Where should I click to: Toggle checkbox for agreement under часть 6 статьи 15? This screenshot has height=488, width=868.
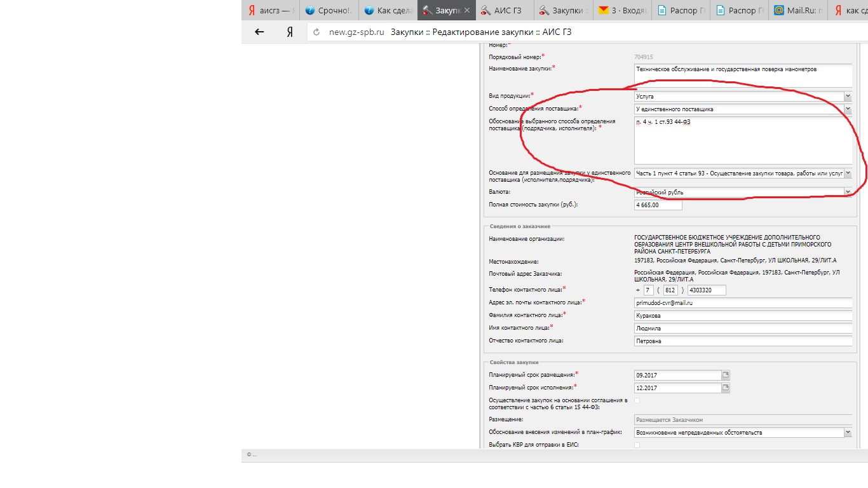tap(637, 400)
